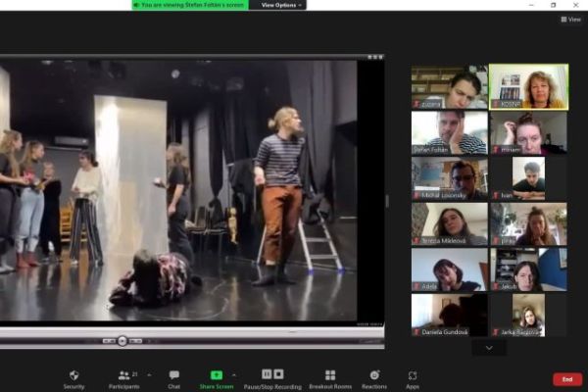Screen dimensions: 588x392
Task: Open the Security options
Action: tap(73, 376)
